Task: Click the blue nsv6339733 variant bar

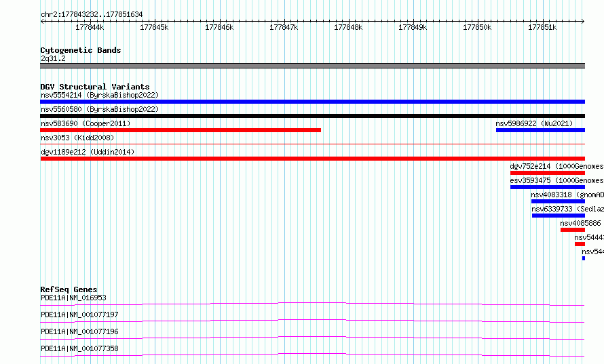Action: click(559, 216)
